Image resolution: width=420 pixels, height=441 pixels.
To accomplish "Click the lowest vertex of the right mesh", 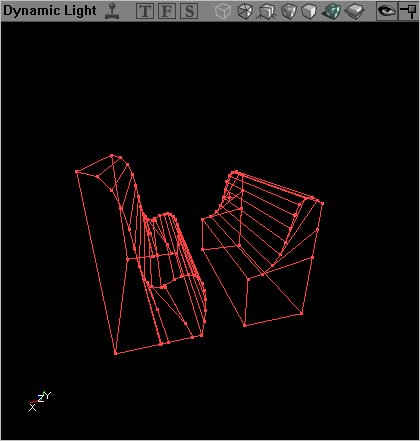I will (245, 325).
